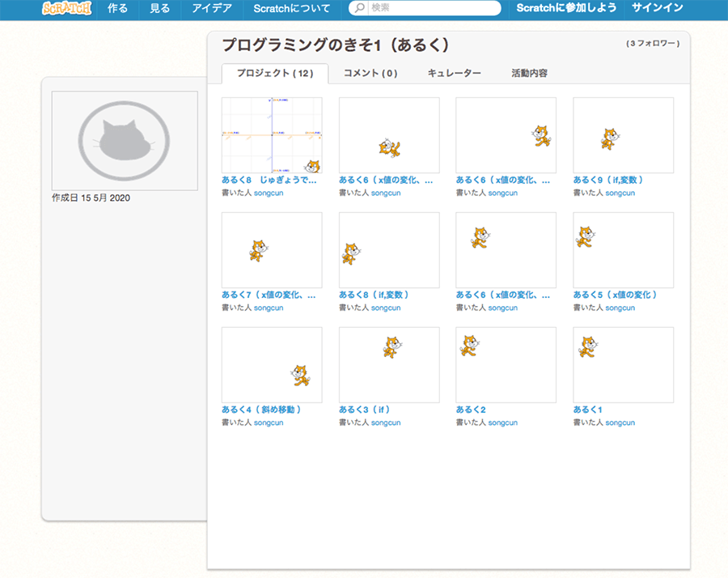Screen dimensions: 728x578
Task: Open the 見る menu item
Action: [159, 8]
